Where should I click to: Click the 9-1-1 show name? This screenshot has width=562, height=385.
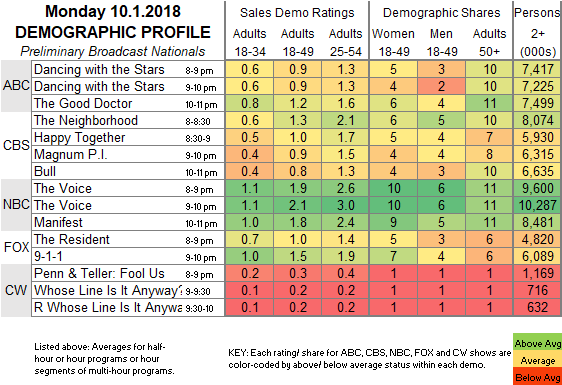[48, 256]
